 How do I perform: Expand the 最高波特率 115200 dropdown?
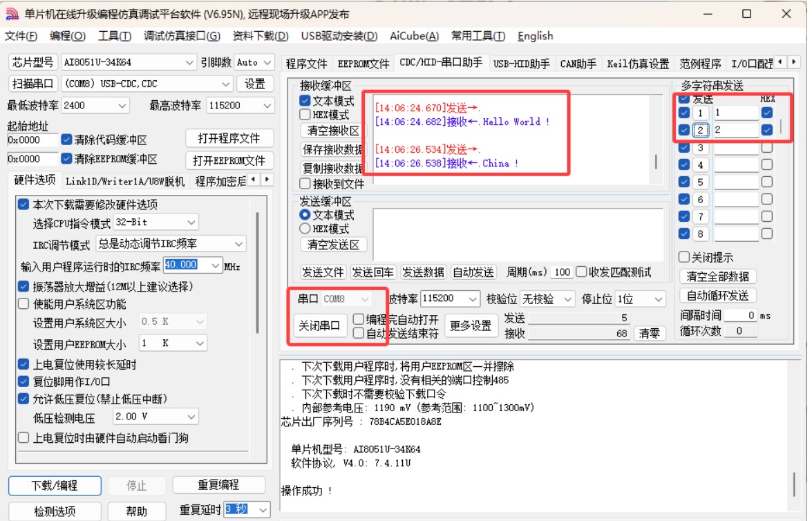pyautogui.click(x=267, y=106)
